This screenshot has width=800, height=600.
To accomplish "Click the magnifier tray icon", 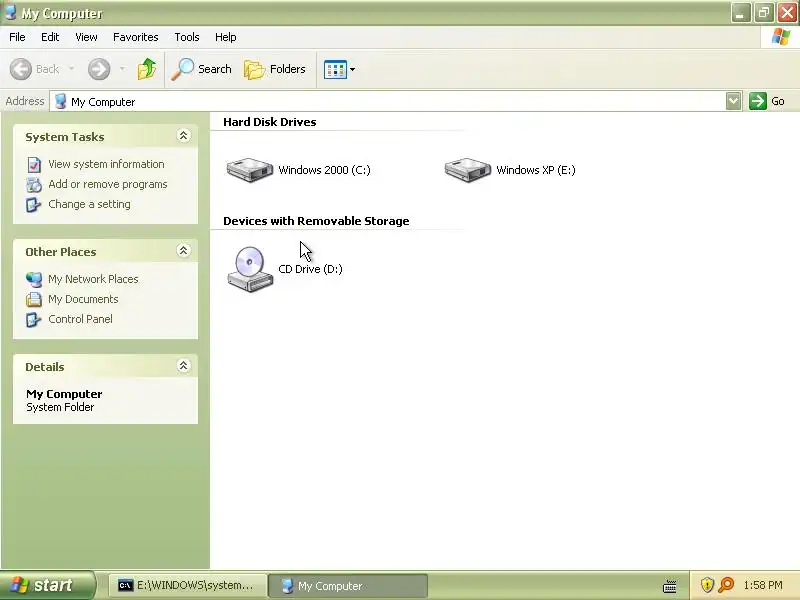I will (x=726, y=585).
